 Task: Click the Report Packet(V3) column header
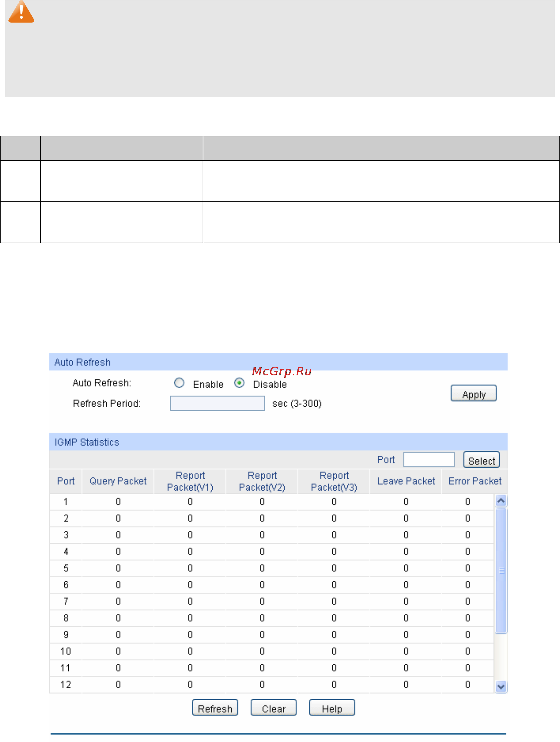click(334, 481)
